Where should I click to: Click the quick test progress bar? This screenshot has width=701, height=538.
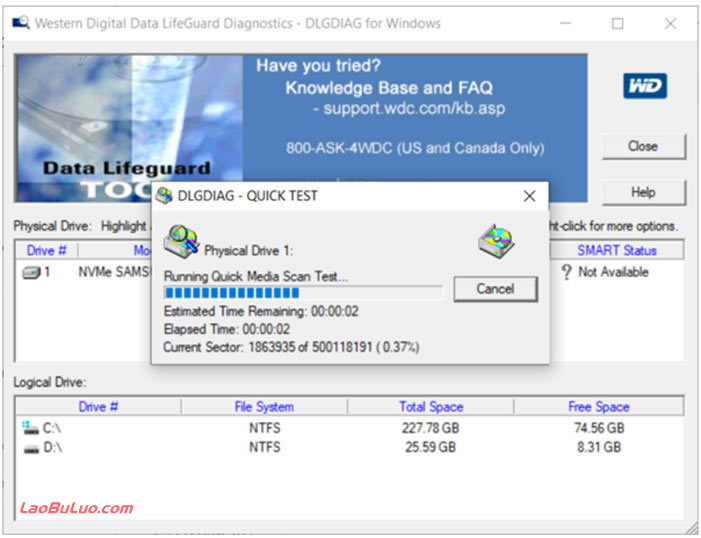point(303,293)
